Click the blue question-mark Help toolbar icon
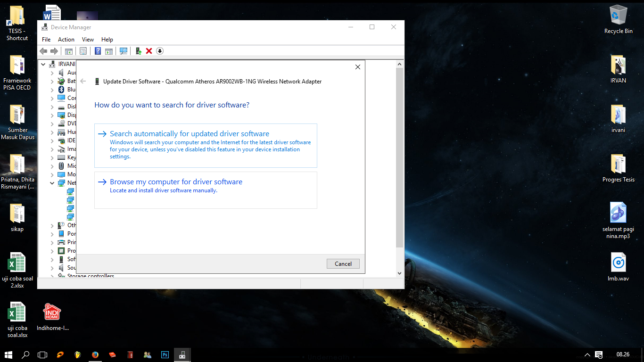The width and height of the screenshot is (644, 362). click(x=98, y=51)
